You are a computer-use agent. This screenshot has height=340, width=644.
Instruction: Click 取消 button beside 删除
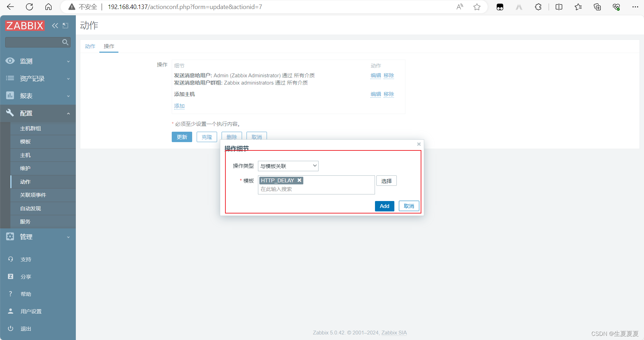click(257, 136)
